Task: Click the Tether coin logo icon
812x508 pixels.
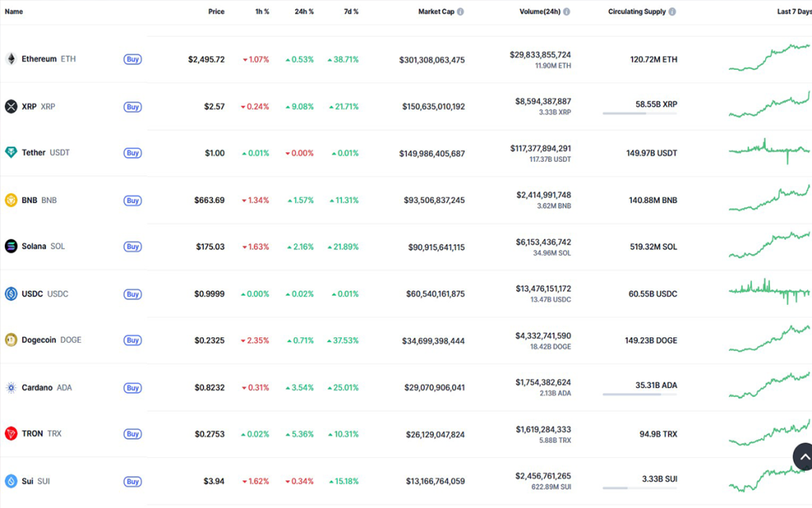Action: (x=11, y=152)
